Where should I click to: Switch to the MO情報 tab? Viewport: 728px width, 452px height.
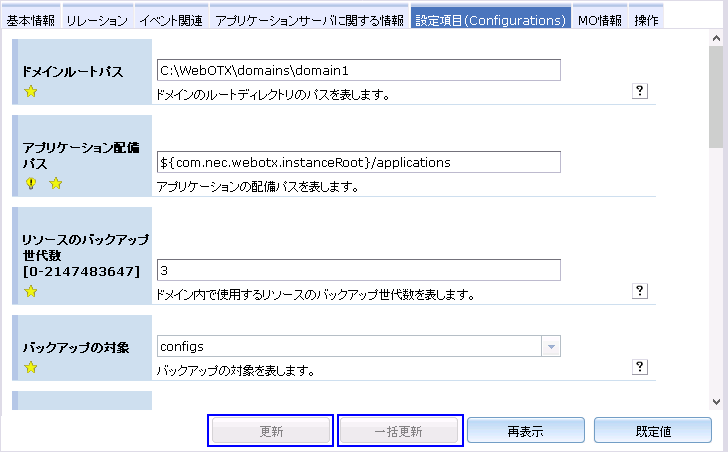[x=600, y=20]
